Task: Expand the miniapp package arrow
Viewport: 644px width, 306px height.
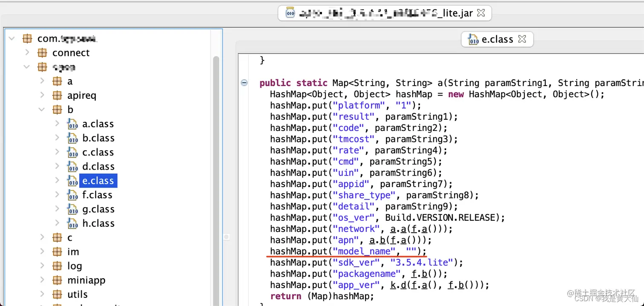Action: click(x=42, y=280)
